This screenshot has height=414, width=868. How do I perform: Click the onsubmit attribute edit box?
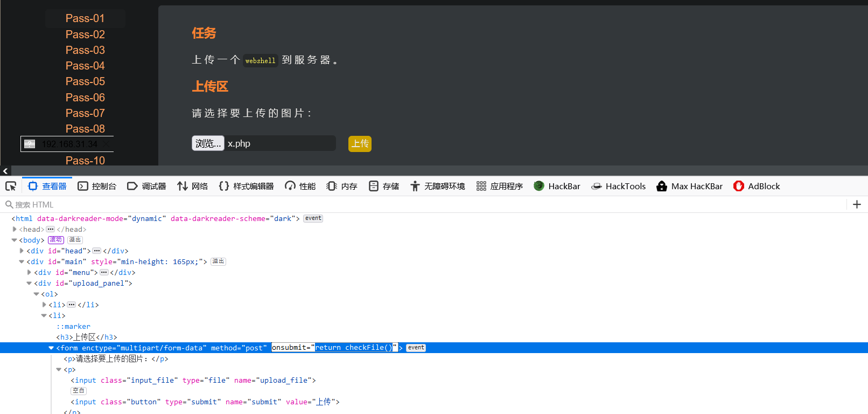(334, 348)
